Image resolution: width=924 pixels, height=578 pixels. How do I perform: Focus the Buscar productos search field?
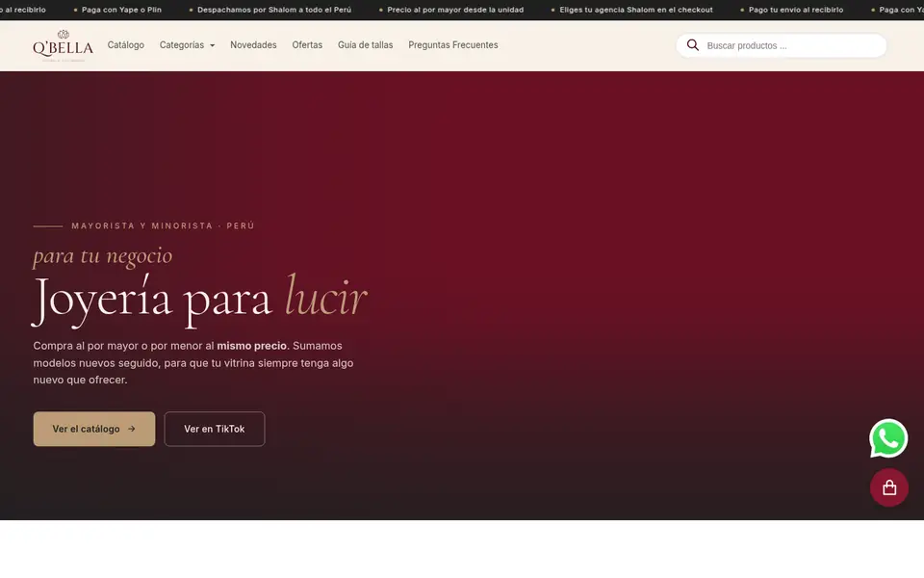click(x=782, y=45)
